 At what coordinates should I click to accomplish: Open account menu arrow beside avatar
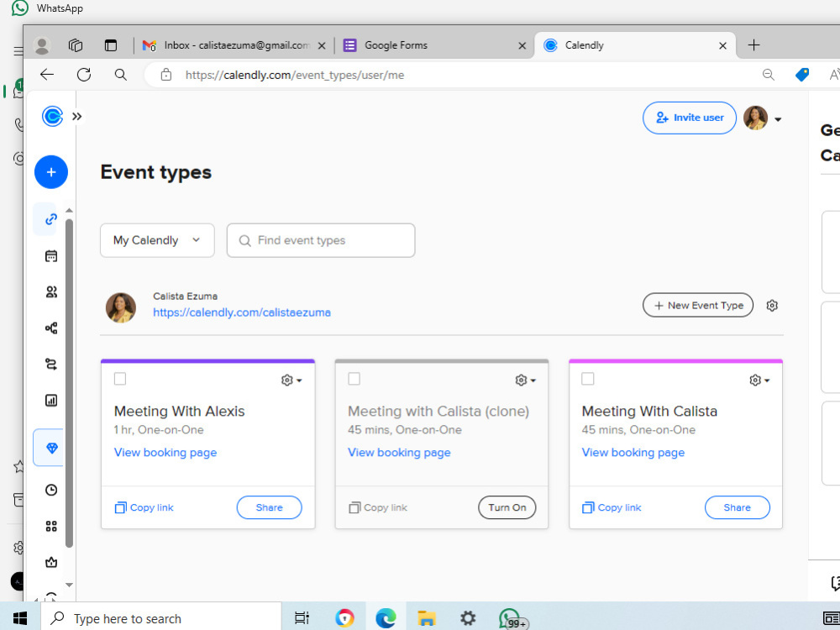coord(778,119)
